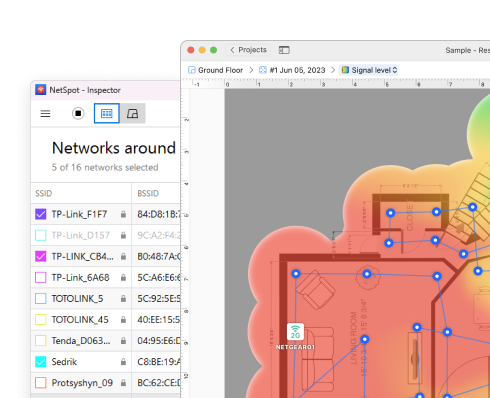Viewport: 490px width, 398px height.
Task: Switch to the table view icon
Action: point(107,113)
